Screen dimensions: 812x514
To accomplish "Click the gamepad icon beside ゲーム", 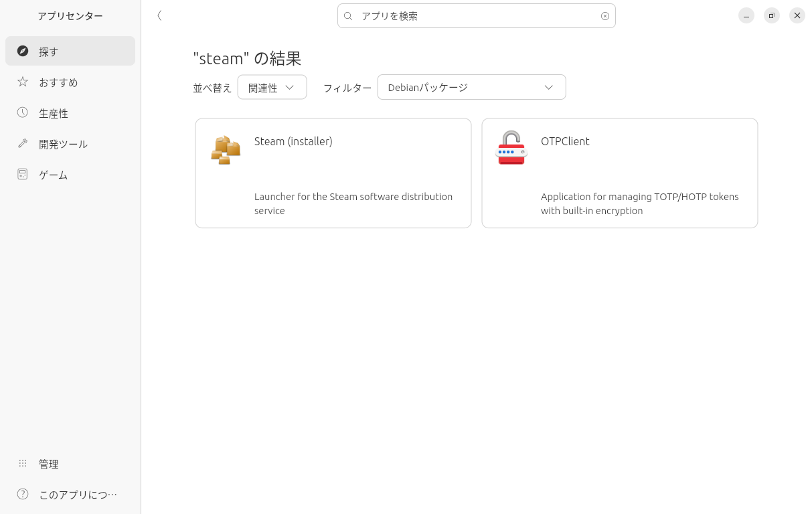I will point(23,174).
